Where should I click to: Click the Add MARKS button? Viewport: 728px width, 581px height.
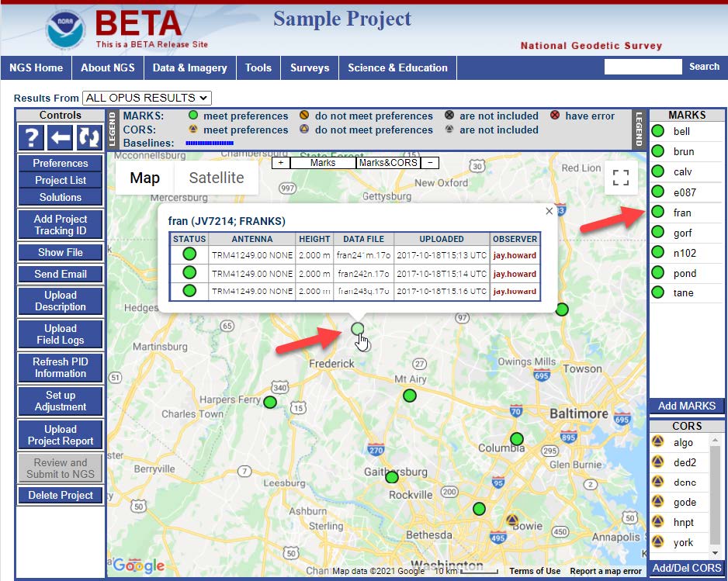click(x=687, y=406)
